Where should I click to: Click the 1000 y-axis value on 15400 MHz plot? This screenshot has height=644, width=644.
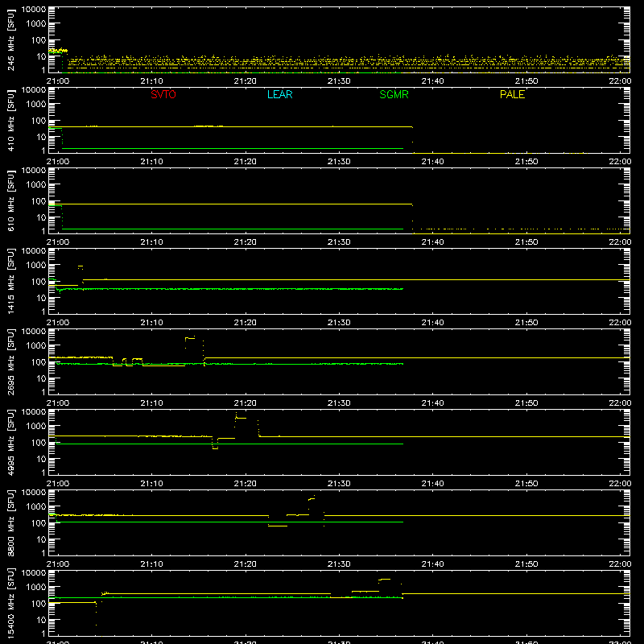point(36,587)
